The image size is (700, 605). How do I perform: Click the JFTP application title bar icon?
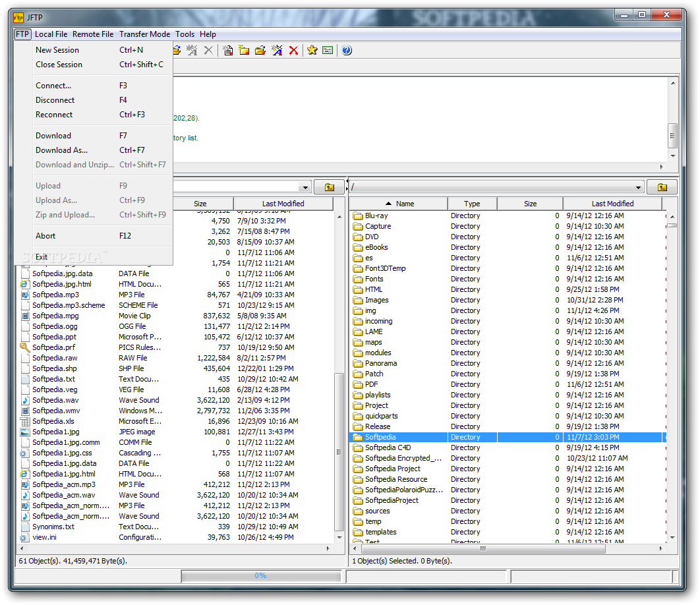click(x=18, y=18)
